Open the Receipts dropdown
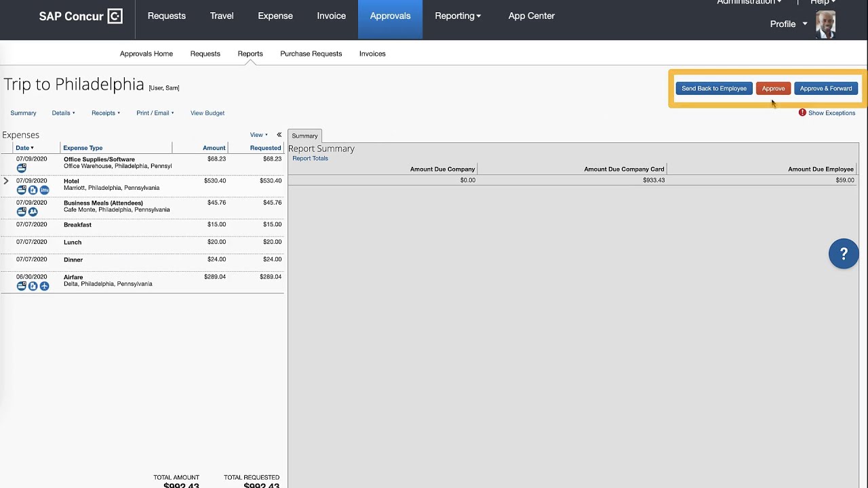Viewport: 868px width, 488px height. point(106,113)
